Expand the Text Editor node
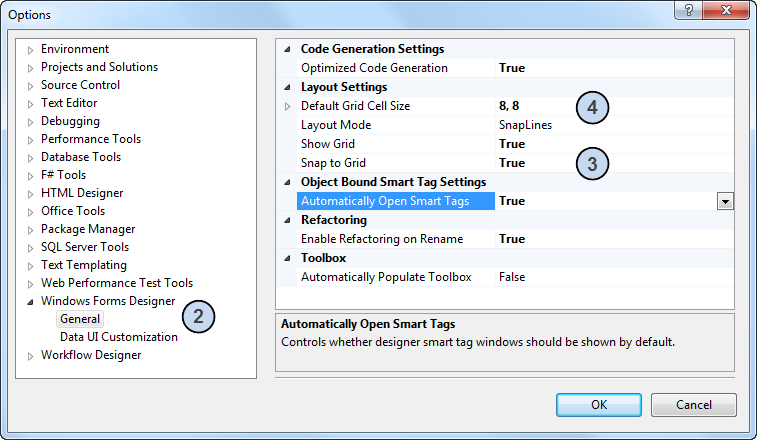The width and height of the screenshot is (757, 440). click(x=31, y=104)
